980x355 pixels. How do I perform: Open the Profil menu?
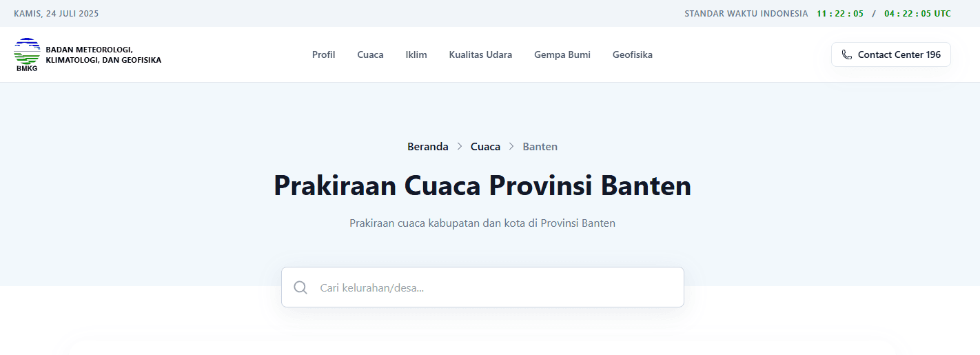click(323, 54)
